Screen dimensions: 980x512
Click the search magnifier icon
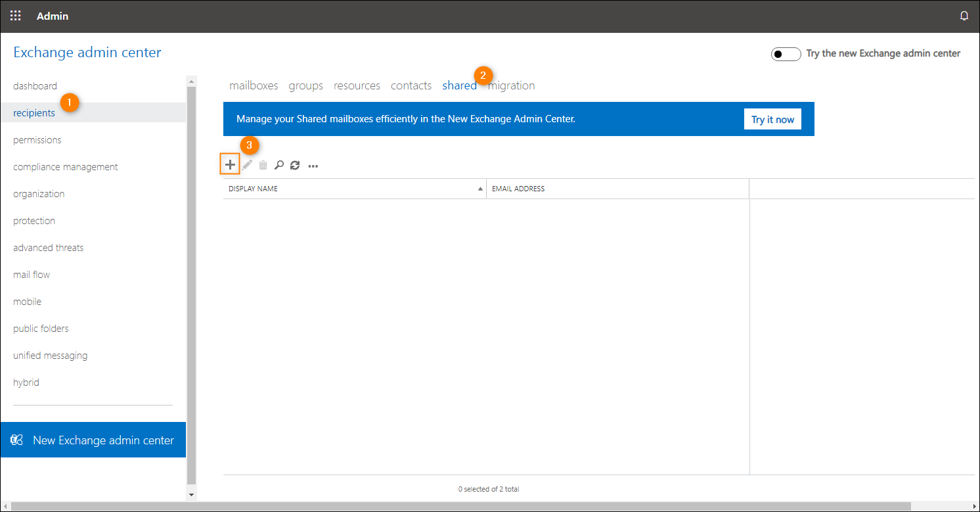click(x=279, y=166)
